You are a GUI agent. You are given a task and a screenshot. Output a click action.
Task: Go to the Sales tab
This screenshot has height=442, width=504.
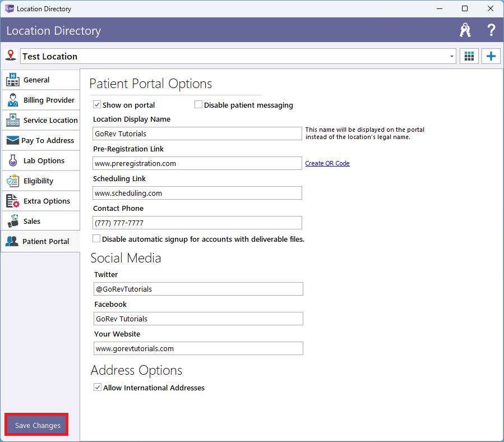(41, 221)
